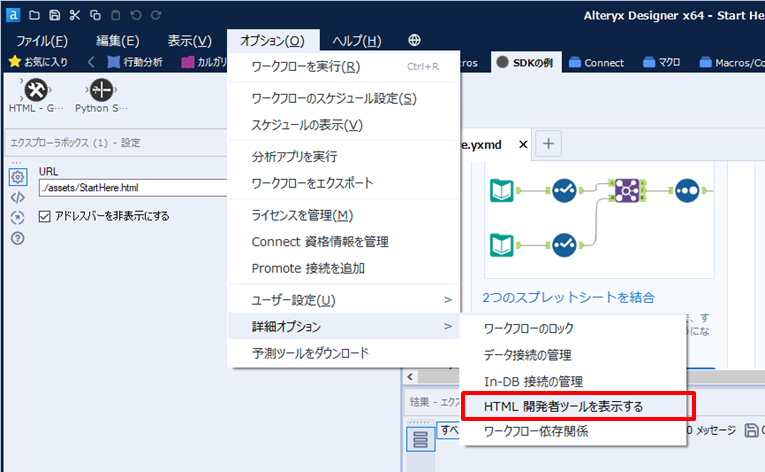Open the gear configuration icon in sidebar
Screen dimensions: 765x472
click(x=18, y=177)
